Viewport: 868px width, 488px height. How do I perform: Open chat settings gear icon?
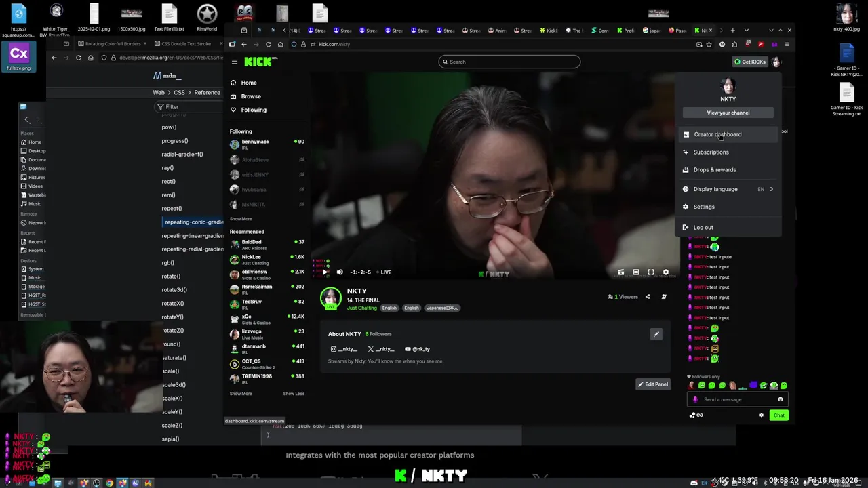[761, 415]
